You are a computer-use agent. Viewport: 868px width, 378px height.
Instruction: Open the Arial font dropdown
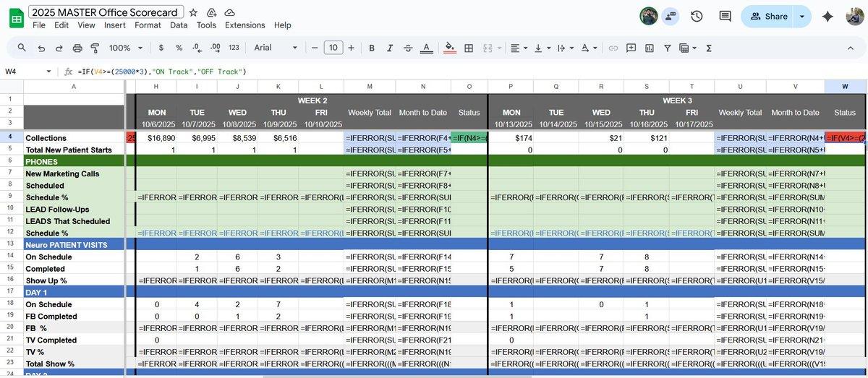(276, 48)
